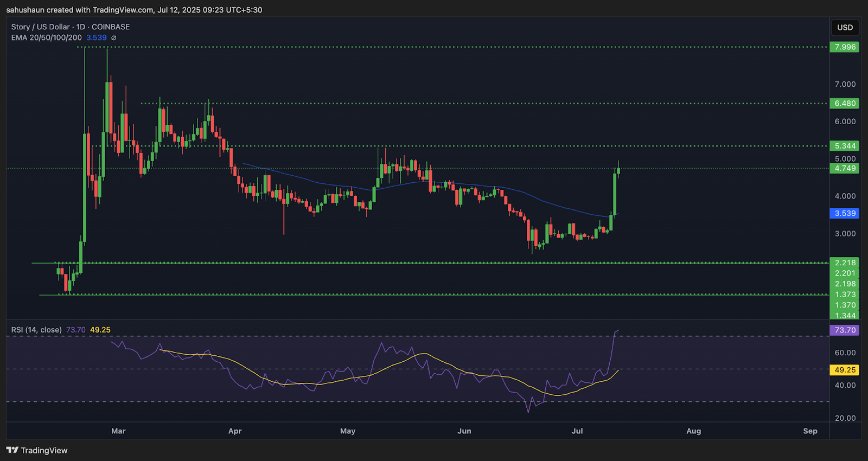This screenshot has width=868, height=461.
Task: Click the 4.749 current price label
Action: (x=845, y=168)
